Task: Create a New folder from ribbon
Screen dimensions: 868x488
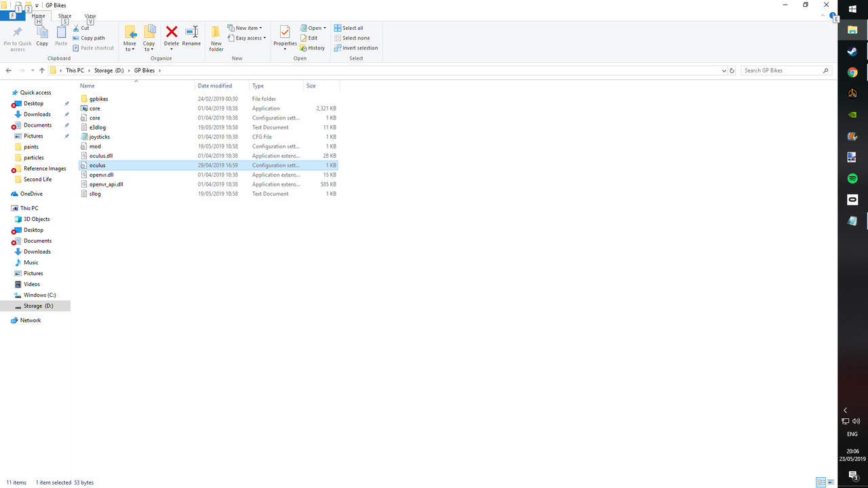Action: 216,38
